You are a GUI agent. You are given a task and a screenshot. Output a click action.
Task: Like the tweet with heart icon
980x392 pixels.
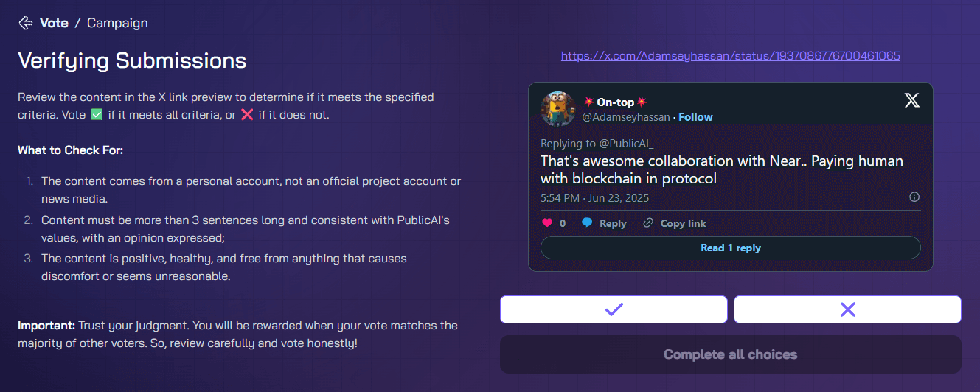[x=547, y=223]
